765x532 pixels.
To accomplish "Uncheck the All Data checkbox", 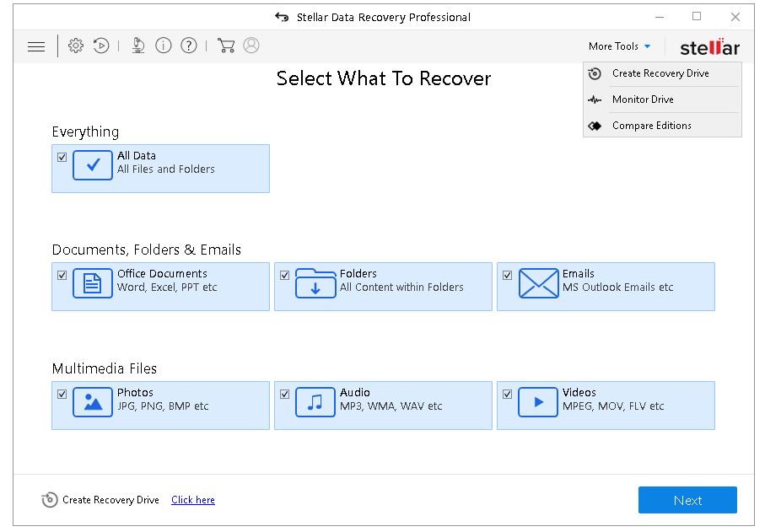I will 62,157.
